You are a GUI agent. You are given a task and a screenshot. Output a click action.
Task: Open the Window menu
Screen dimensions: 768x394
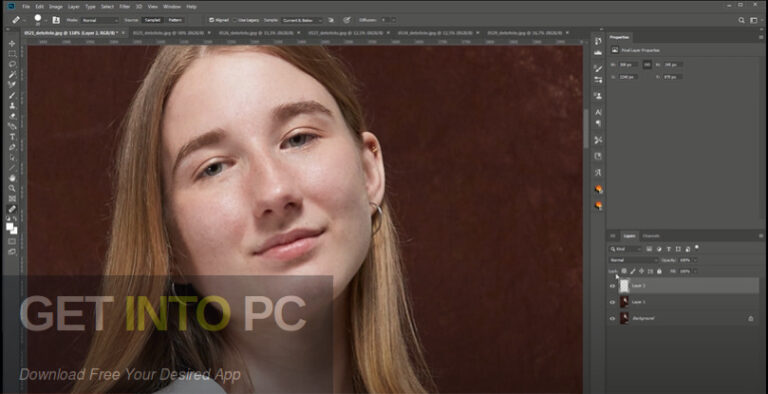[x=171, y=7]
